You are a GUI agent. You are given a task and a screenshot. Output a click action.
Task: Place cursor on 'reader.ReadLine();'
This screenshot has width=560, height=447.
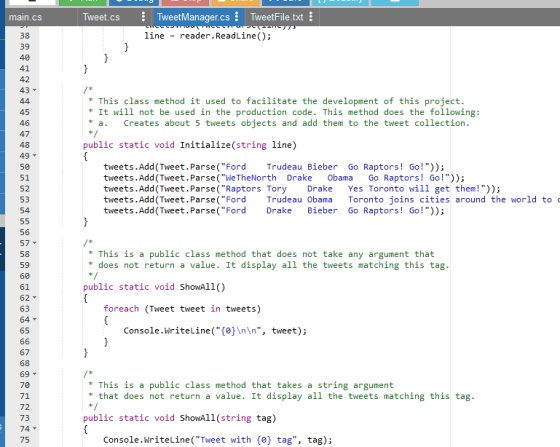coord(225,36)
